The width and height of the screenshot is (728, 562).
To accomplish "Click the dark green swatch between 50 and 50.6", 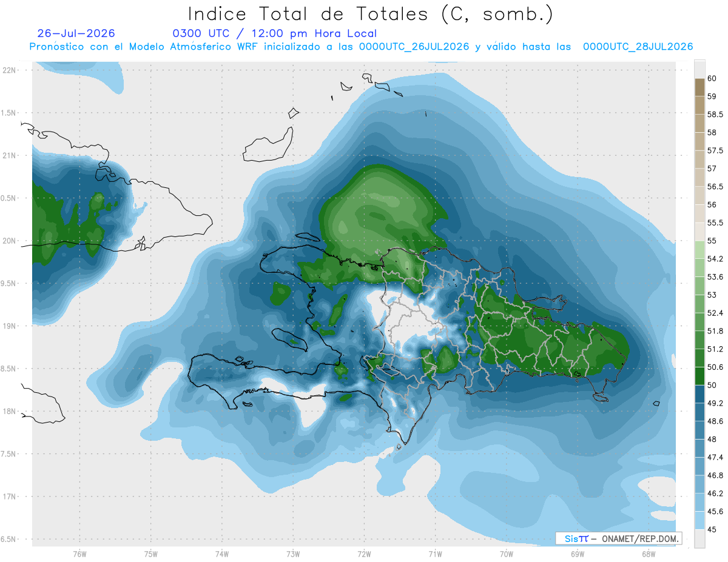I will 699,376.
